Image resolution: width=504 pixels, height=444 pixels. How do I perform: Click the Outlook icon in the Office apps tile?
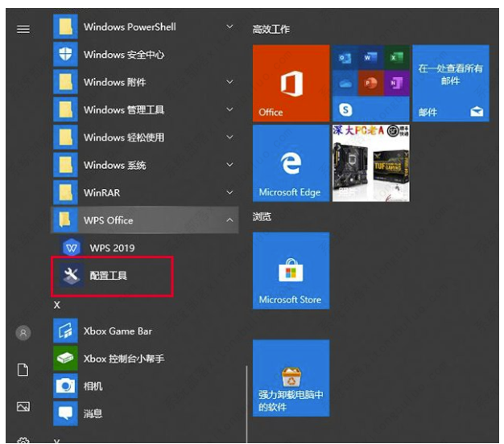pos(345,58)
